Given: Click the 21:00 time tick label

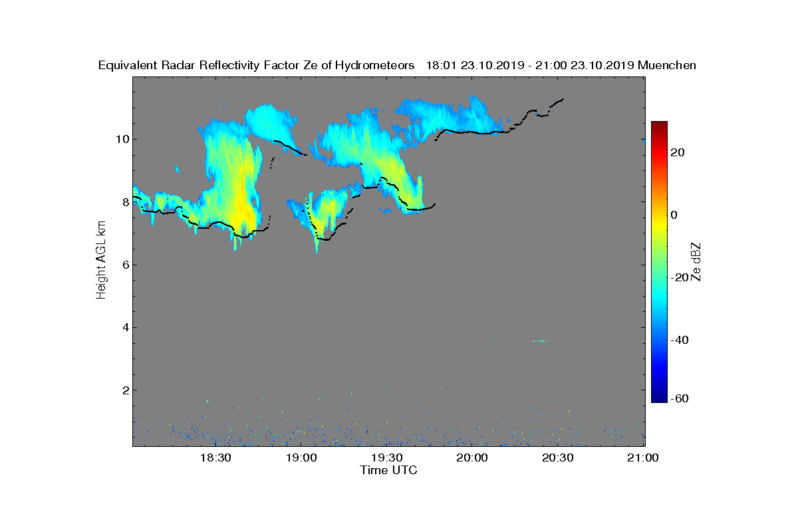Looking at the screenshot, I should click(x=643, y=458).
